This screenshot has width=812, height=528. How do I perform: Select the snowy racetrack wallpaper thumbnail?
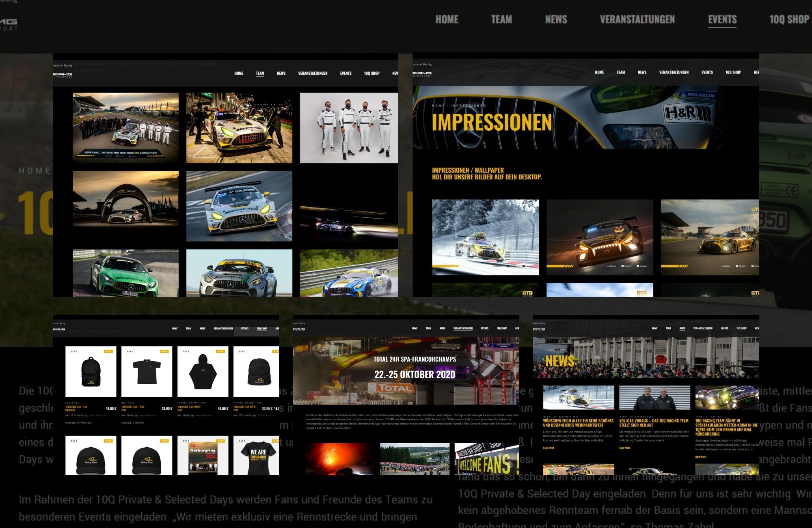click(485, 237)
